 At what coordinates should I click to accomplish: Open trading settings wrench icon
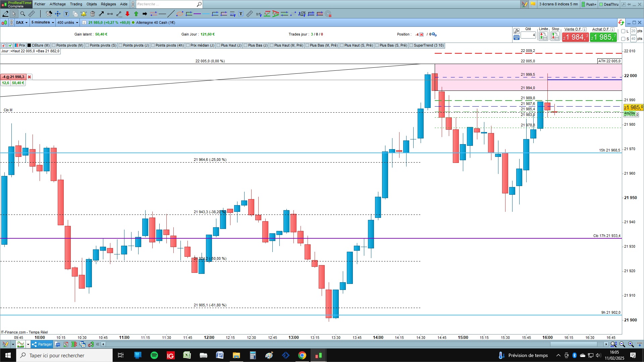[517, 31]
